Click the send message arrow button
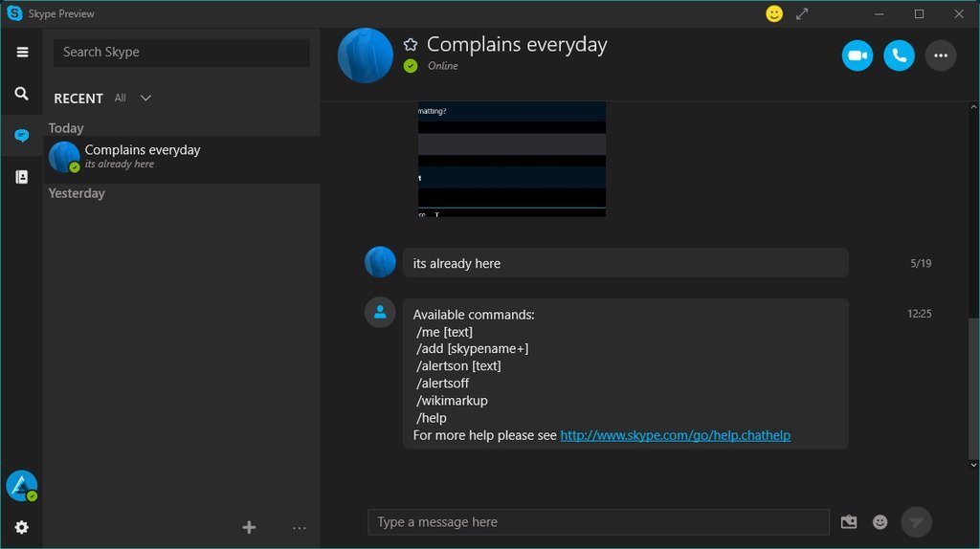 coord(916,522)
